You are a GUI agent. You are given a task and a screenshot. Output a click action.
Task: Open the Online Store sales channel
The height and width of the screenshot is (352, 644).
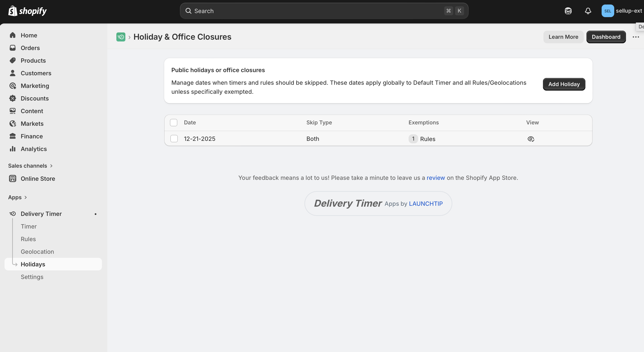(x=38, y=179)
